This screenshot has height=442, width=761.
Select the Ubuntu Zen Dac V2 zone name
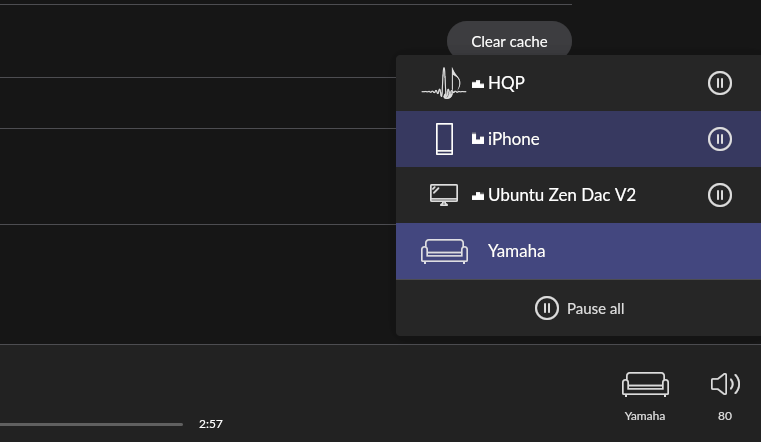[561, 195]
